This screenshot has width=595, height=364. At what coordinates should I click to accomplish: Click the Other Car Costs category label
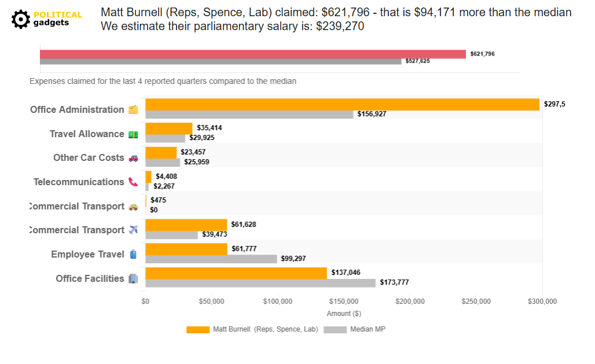coord(89,157)
